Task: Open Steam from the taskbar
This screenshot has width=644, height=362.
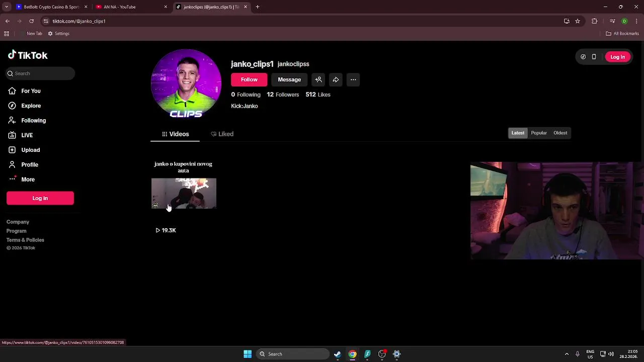Action: point(338,354)
